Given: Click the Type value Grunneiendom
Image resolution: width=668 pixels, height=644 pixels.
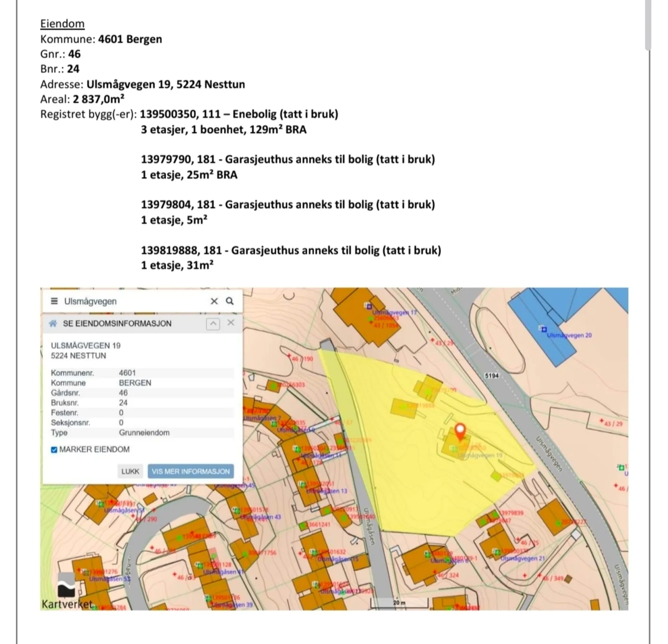Looking at the screenshot, I should (x=144, y=433).
